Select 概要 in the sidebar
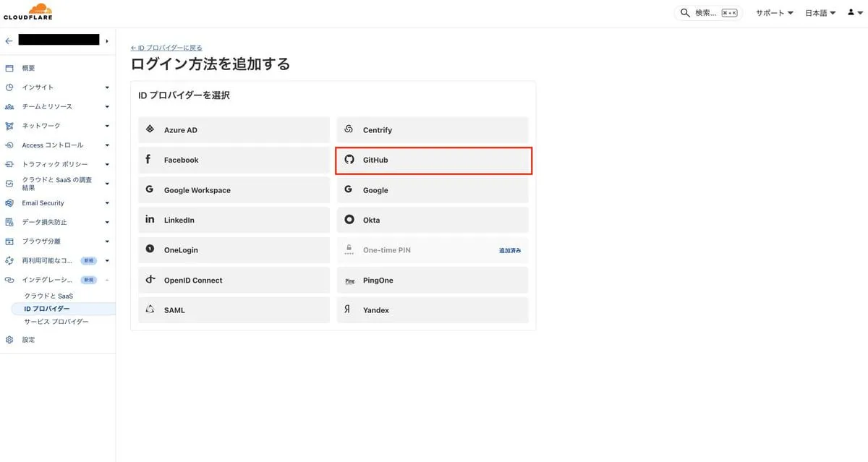 tap(28, 68)
